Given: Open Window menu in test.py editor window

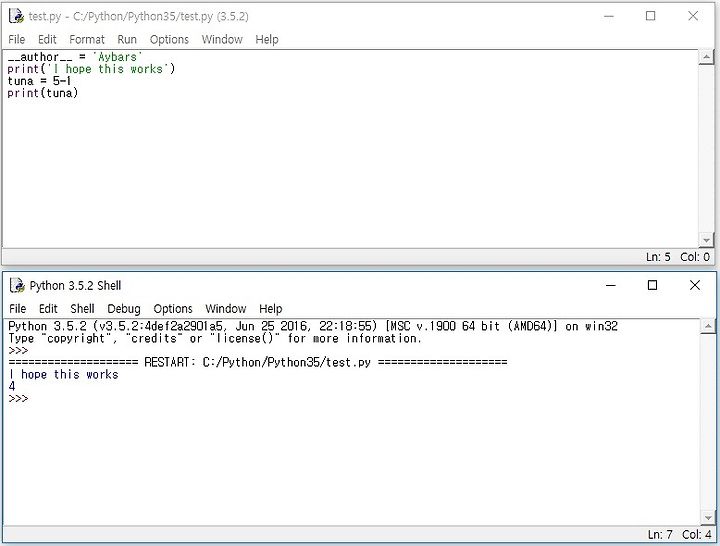Looking at the screenshot, I should pyautogui.click(x=222, y=39).
